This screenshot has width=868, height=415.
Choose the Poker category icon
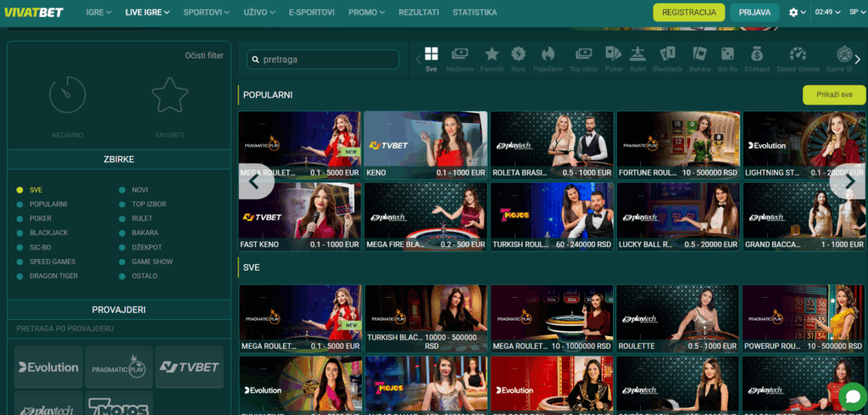point(614,58)
